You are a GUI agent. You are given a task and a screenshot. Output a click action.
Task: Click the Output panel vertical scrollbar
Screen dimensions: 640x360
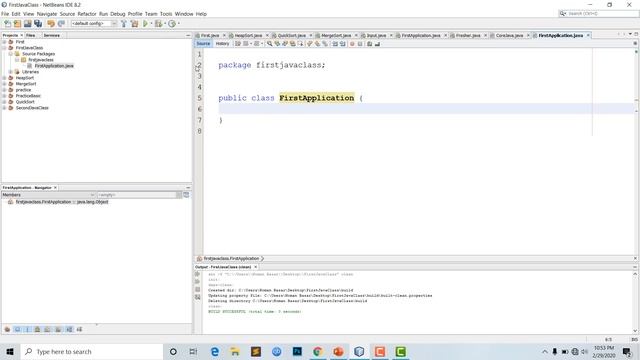tap(635, 302)
